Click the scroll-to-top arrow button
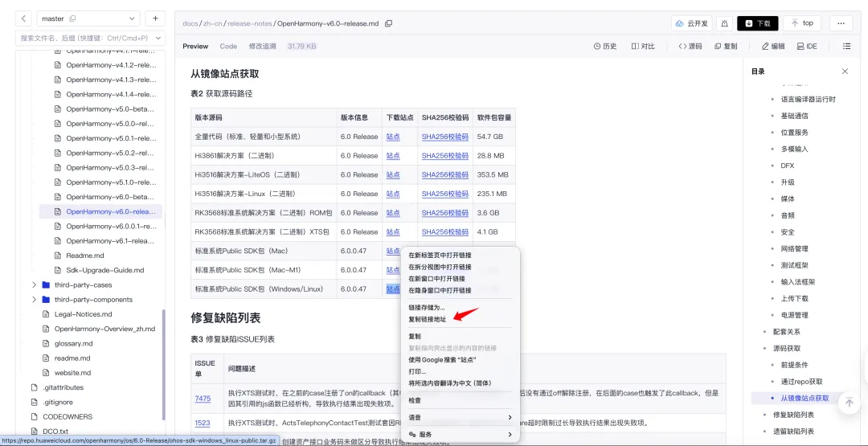This screenshot has width=868, height=446. point(850,403)
